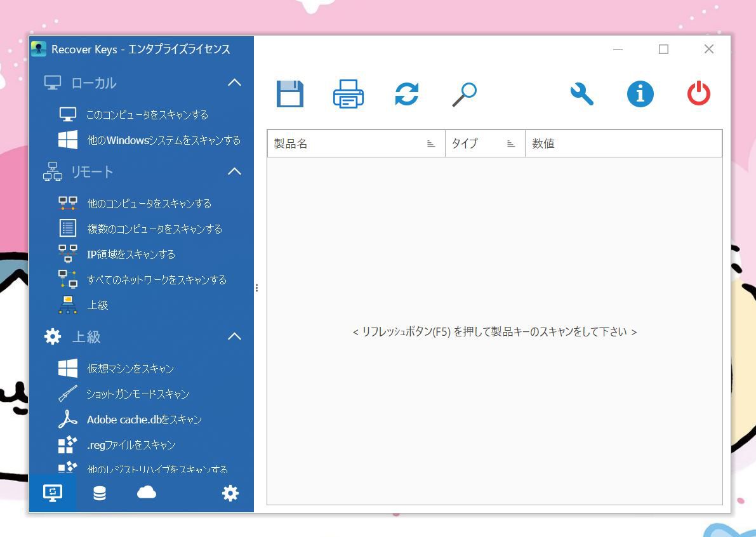This screenshot has width=756, height=537.
Task: Open bottom gear settings in sidebar
Action: [230, 493]
